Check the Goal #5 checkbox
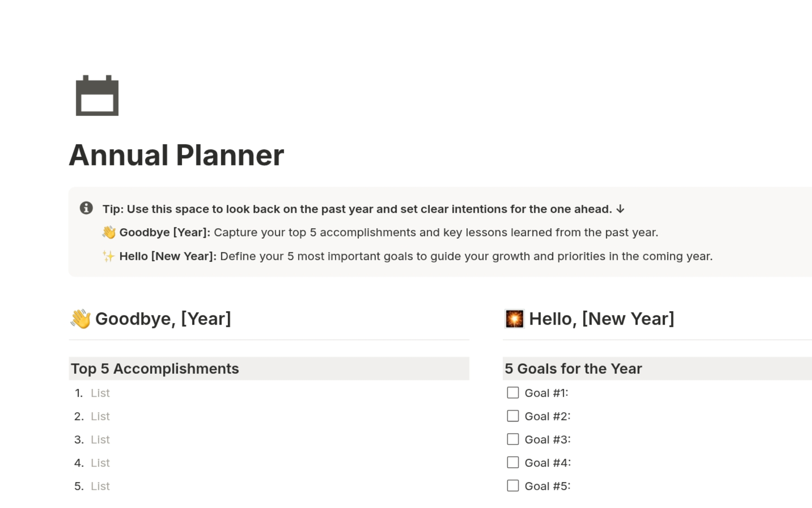The height and width of the screenshot is (508, 812). pyautogui.click(x=513, y=486)
